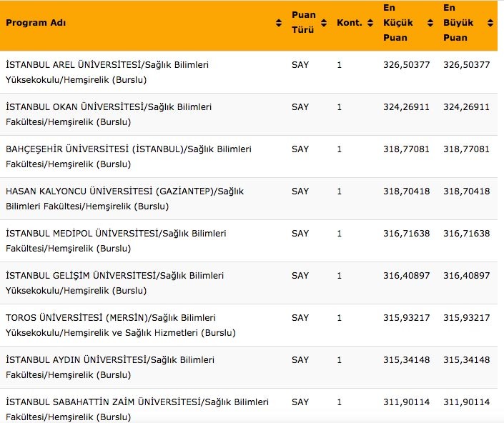Image resolution: width=504 pixels, height=423 pixels.
Task: Click the Puan Türü header label
Action: coord(302,22)
